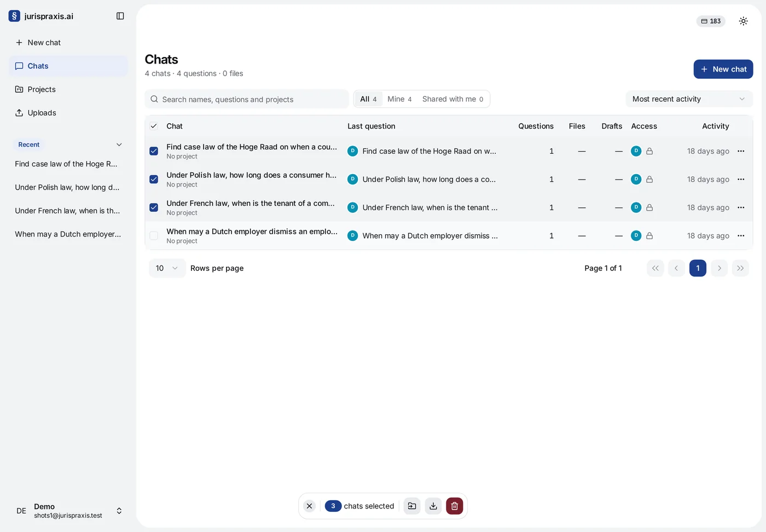Open recent chat 'Under Polish law, how long d...'
The image size is (766, 532).
tap(68, 187)
